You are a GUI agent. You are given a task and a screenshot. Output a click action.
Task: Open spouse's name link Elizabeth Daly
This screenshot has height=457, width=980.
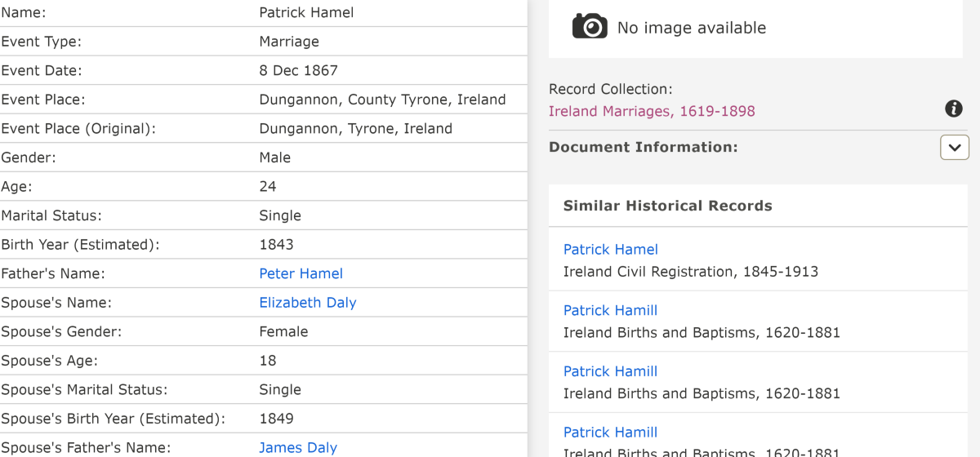[x=308, y=303]
